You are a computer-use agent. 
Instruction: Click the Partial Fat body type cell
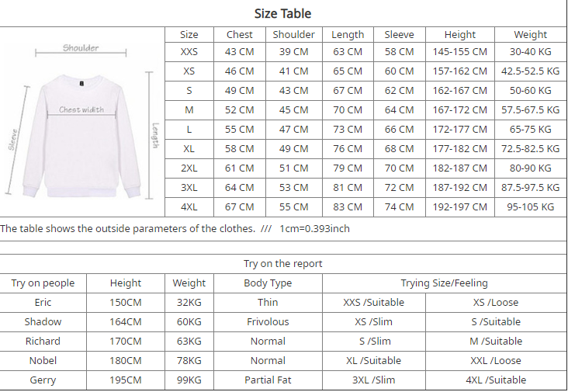click(268, 380)
